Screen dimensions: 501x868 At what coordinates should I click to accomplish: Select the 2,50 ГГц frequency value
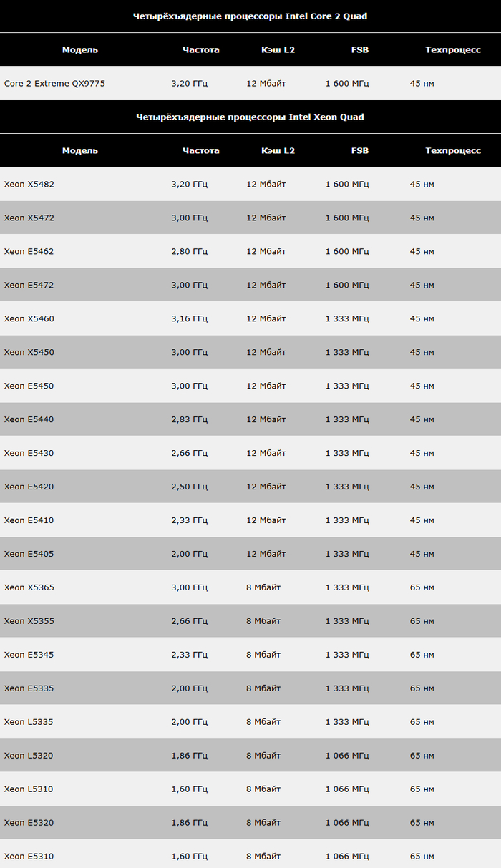point(190,487)
